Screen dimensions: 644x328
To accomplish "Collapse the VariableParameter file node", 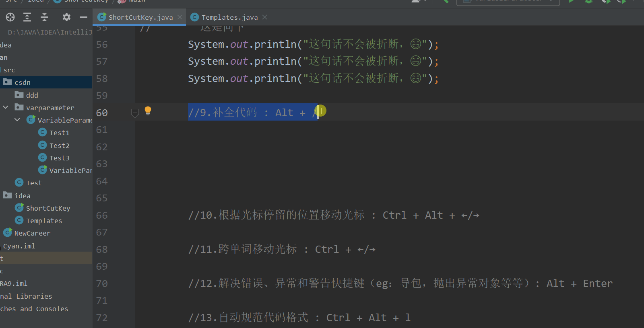I will pos(17,120).
